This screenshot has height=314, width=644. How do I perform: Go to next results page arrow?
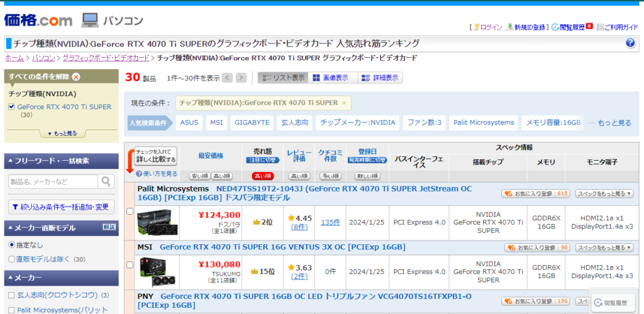241,78
